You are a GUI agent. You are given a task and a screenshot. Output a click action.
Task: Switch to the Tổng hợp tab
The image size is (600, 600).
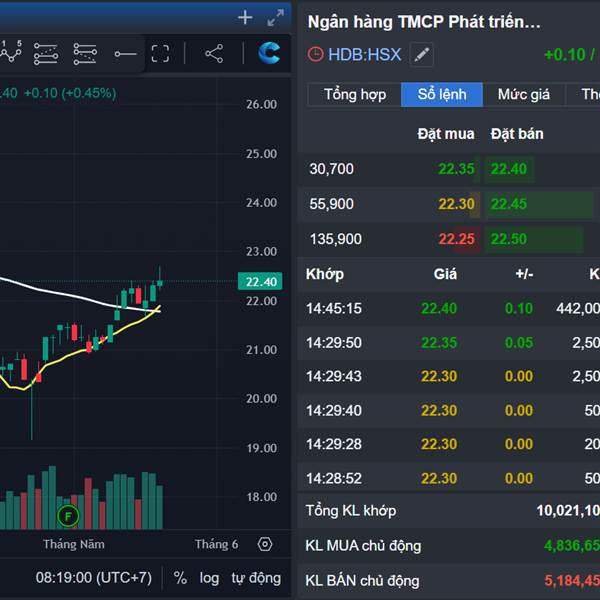[355, 95]
